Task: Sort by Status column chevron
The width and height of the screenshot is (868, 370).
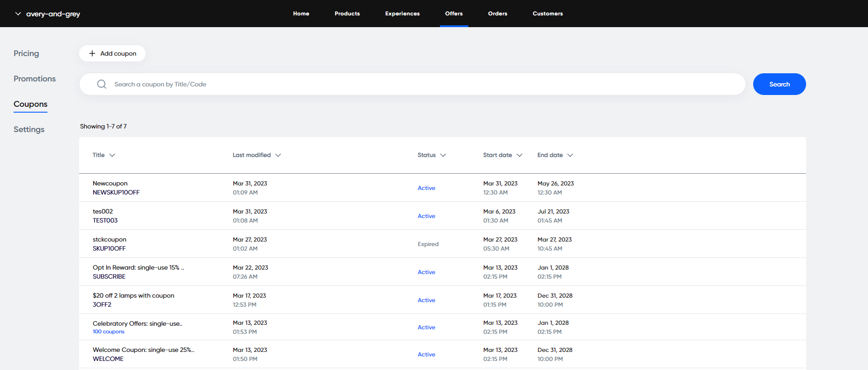Action: click(443, 155)
